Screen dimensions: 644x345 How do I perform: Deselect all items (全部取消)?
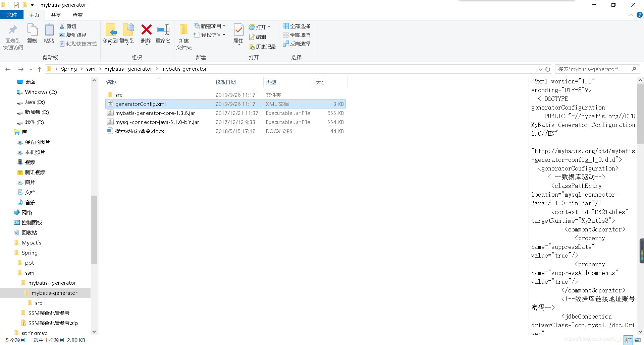[x=297, y=35]
